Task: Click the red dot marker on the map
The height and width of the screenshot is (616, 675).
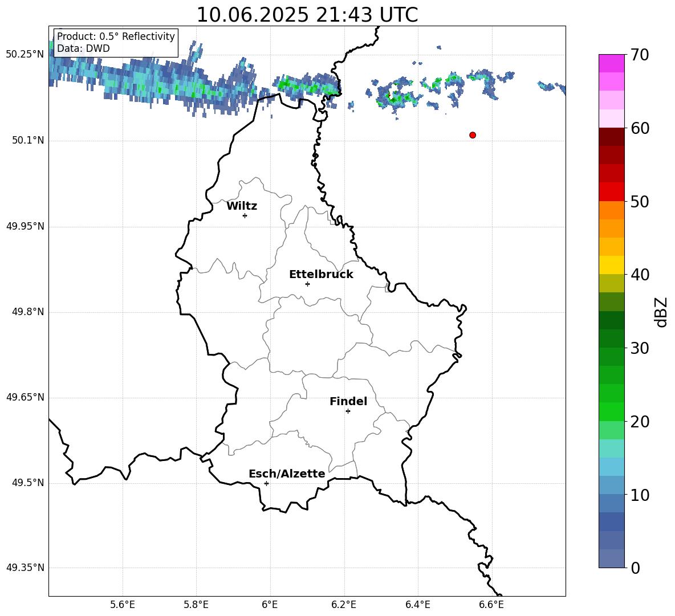Action: [473, 135]
